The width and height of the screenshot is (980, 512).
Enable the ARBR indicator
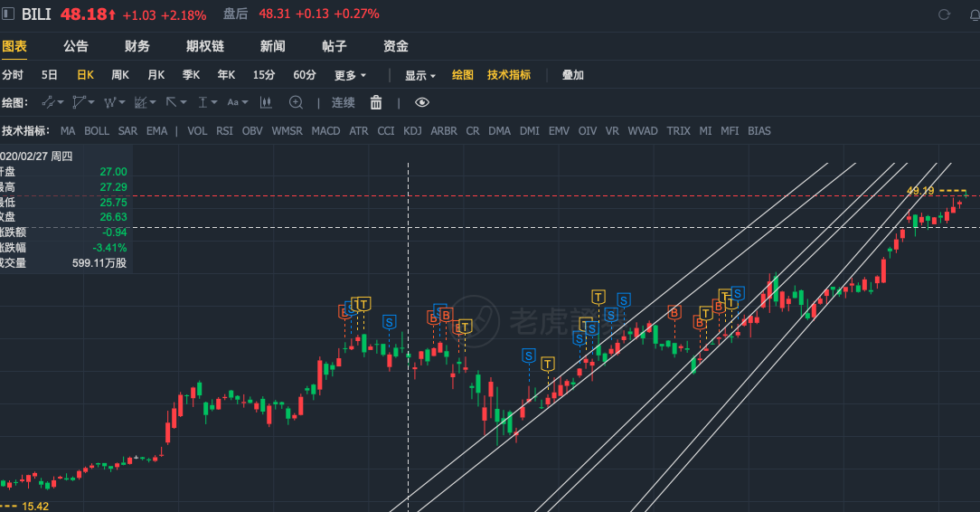click(x=444, y=131)
